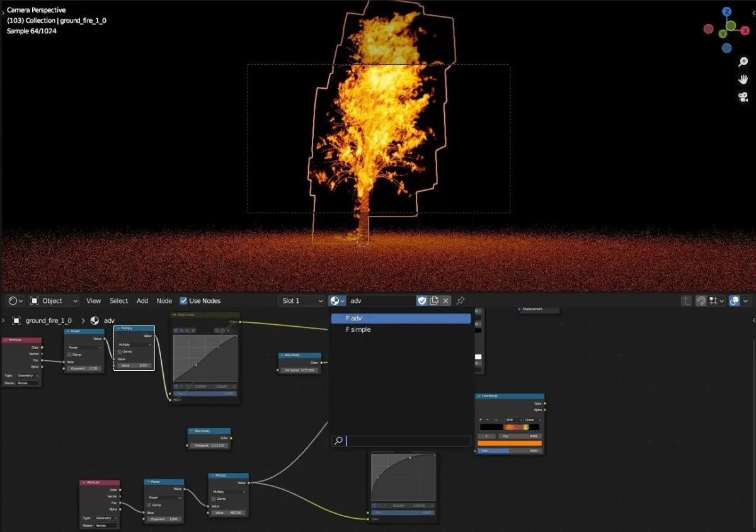This screenshot has height=532, width=756.
Task: Open the overlays dropdown arrow
Action: [746, 301]
